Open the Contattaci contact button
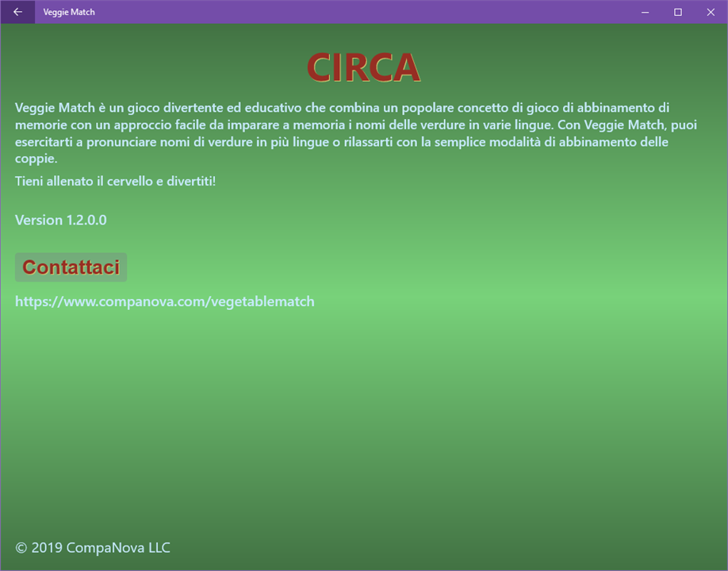The image size is (728, 571). point(71,267)
